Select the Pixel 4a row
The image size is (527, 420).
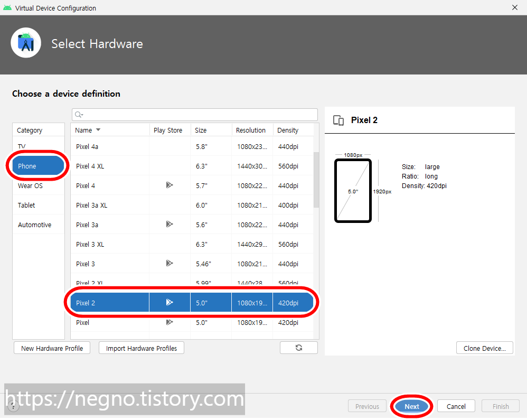coord(192,146)
